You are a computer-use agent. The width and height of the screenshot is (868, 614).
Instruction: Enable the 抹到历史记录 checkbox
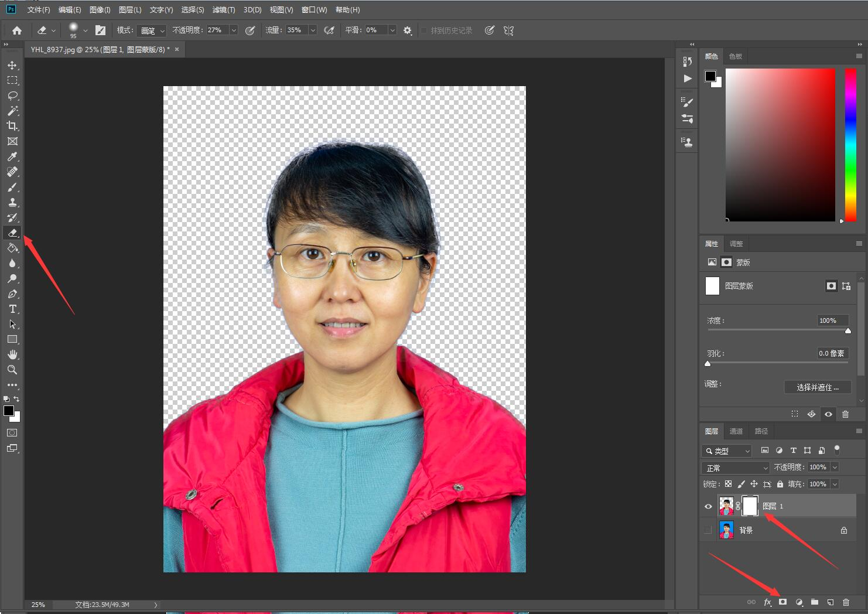pos(424,30)
